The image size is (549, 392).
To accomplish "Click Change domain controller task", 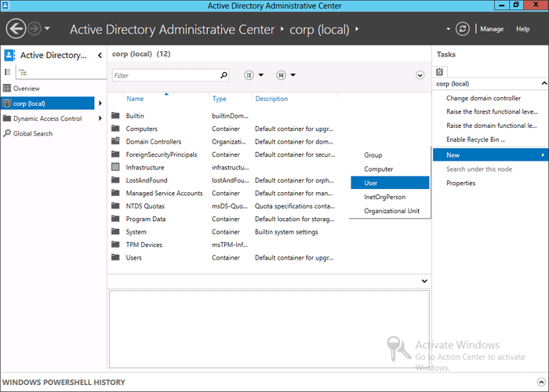I will tap(483, 99).
